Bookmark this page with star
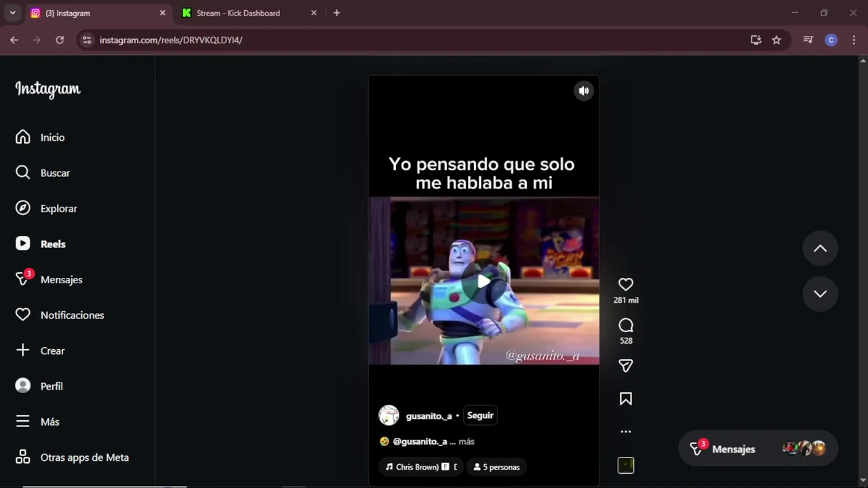This screenshot has width=868, height=488. coord(776,40)
